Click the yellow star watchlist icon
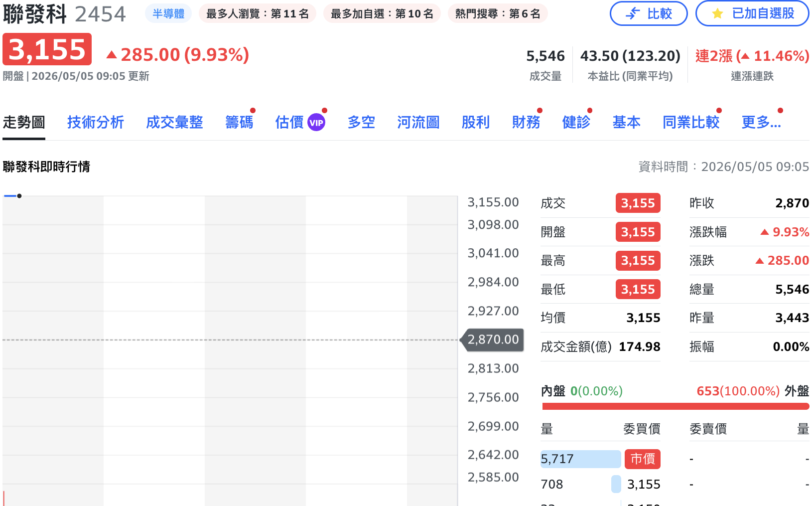The width and height of the screenshot is (812, 506). (x=717, y=13)
